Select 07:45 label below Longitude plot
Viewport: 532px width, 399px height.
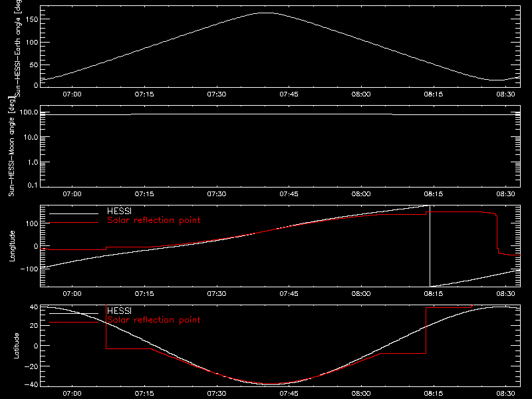(x=289, y=293)
